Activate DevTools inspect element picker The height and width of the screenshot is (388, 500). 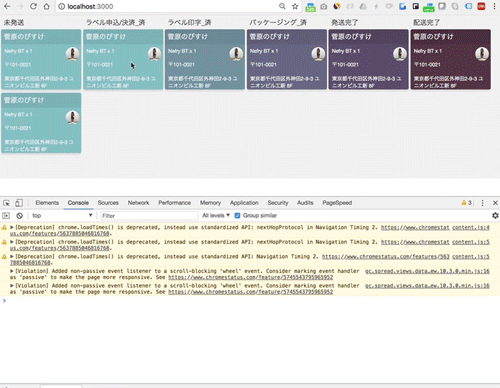coord(6,203)
